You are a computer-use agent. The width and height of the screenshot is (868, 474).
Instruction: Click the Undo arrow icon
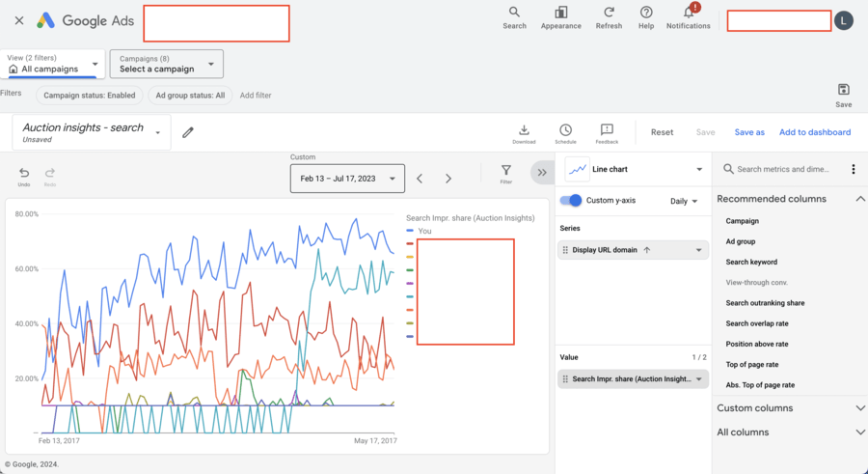pyautogui.click(x=24, y=173)
